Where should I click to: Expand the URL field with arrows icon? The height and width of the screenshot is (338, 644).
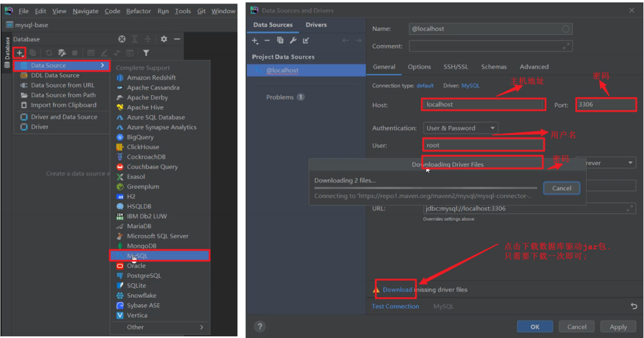pos(630,208)
